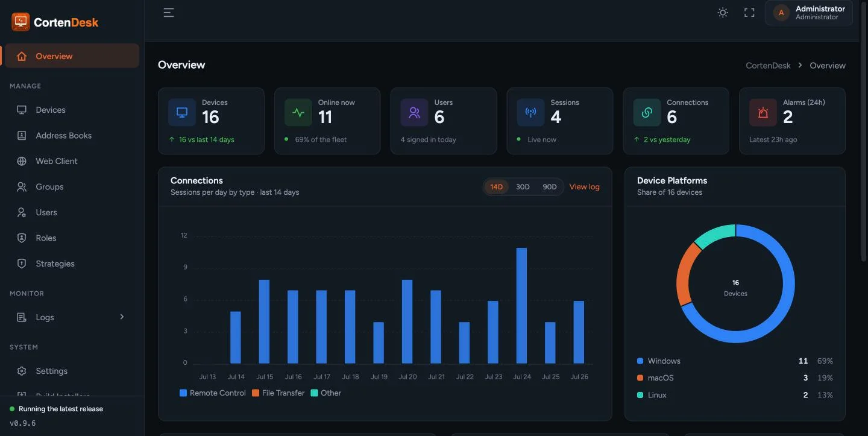
Task: Click the Windows platform legend row
Action: point(735,361)
